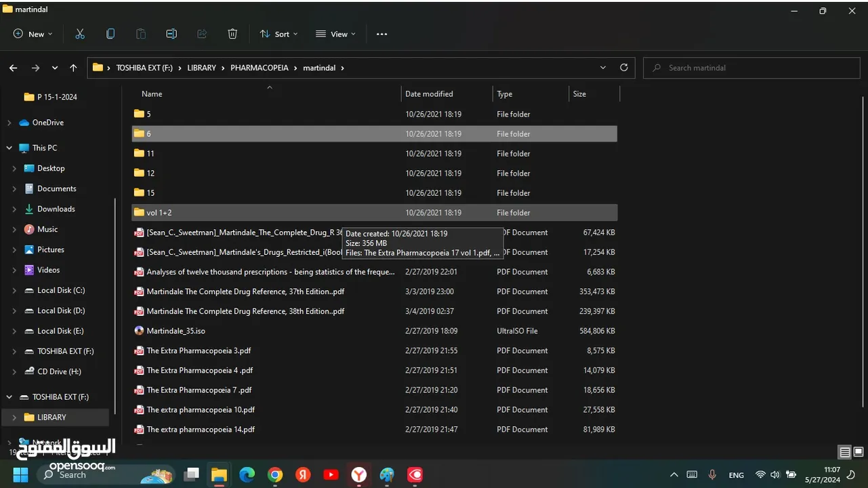
Task: Select Martindale 38th Edition PDF
Action: [x=374, y=311]
